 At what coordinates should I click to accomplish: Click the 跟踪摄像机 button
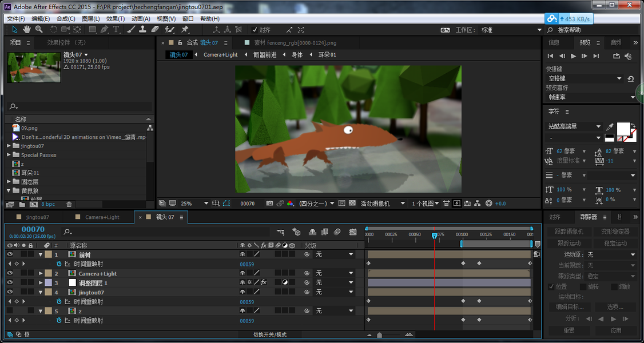coord(569,232)
